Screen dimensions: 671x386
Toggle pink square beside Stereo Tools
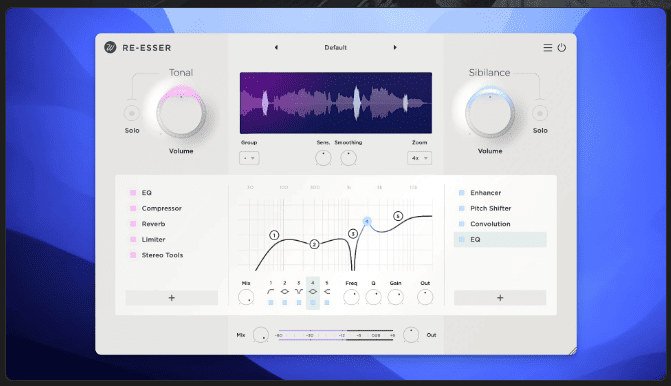point(133,255)
